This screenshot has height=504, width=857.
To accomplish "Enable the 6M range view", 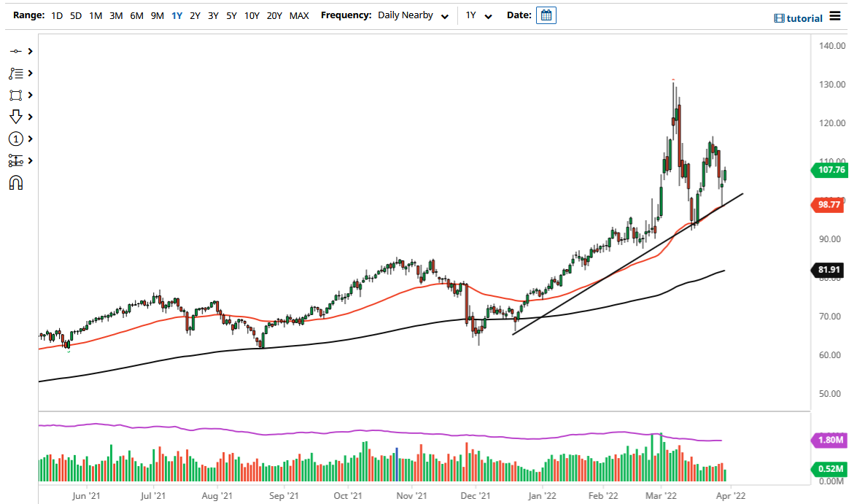I will tap(136, 15).
